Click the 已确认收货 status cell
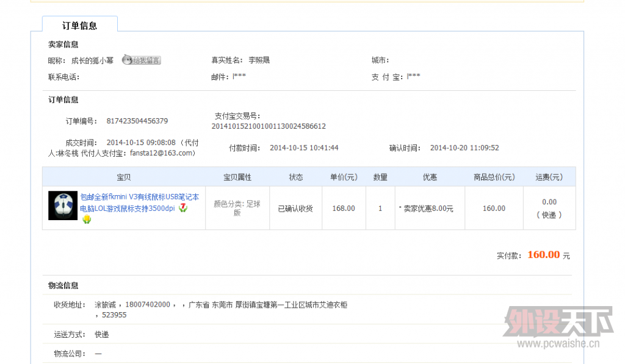Image resolution: width=625 pixels, height=364 pixels. (295, 209)
